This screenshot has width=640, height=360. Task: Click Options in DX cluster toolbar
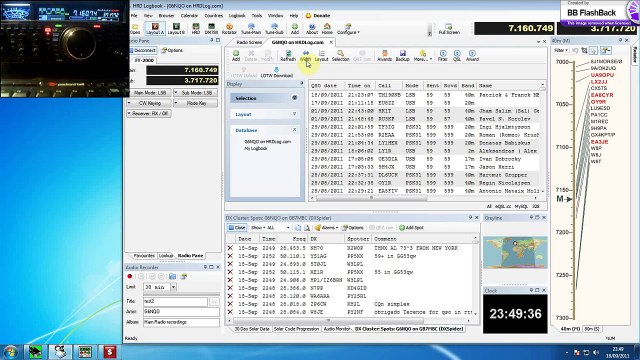[353, 228]
